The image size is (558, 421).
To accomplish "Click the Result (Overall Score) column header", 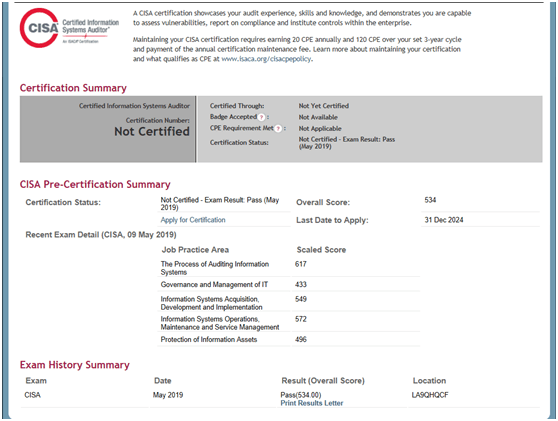I will tap(323, 381).
